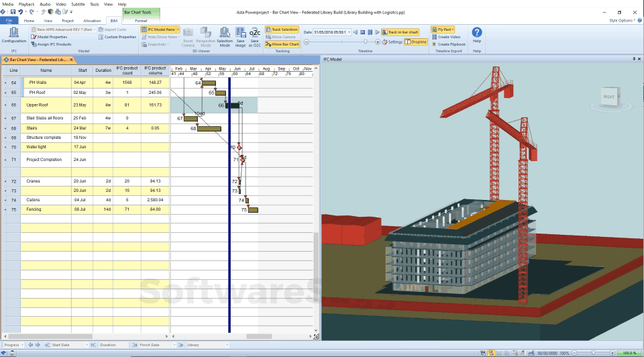Open the IFC Model Pane dropdown arrow
Image resolution: width=644 pixels, height=357 pixels.
[177, 30]
